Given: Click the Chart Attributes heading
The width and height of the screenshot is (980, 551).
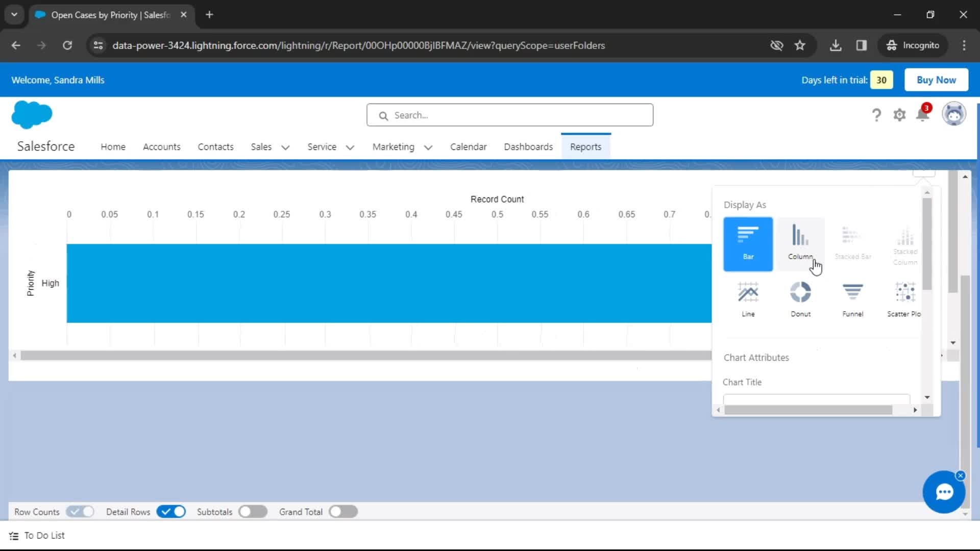Looking at the screenshot, I should [x=756, y=357].
